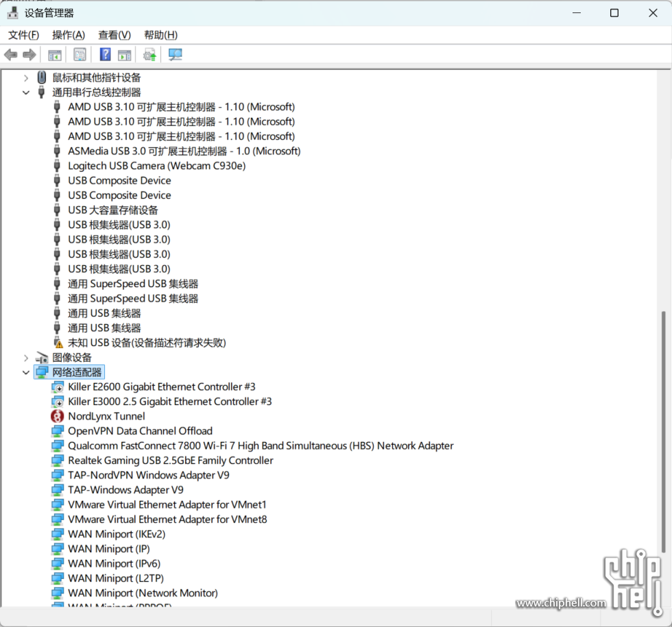Image resolution: width=672 pixels, height=627 pixels.
Task: Click the USB 大容量存储设备 plug icon
Action: (56, 210)
